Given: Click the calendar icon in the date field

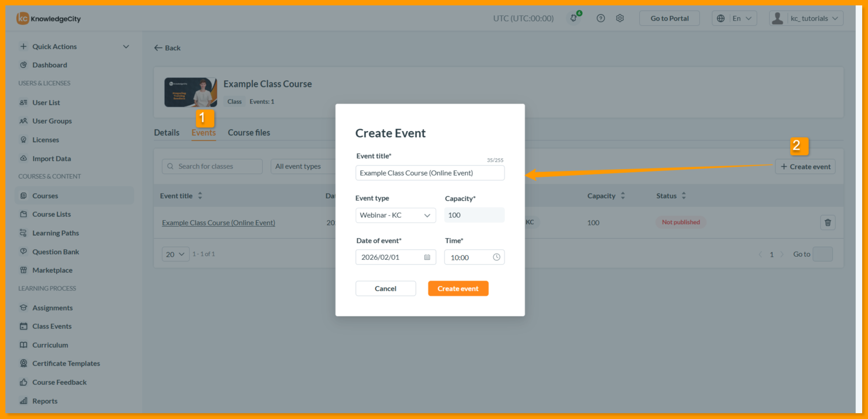Looking at the screenshot, I should (427, 257).
